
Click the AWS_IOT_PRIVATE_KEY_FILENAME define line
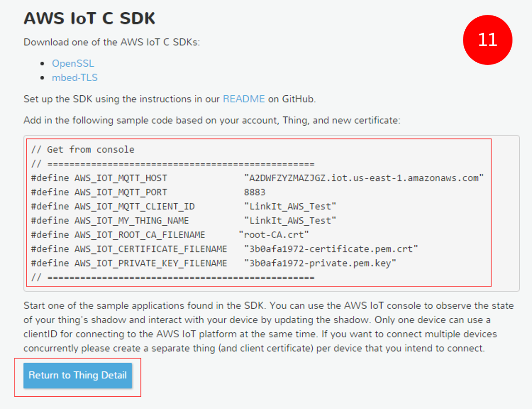(x=214, y=263)
